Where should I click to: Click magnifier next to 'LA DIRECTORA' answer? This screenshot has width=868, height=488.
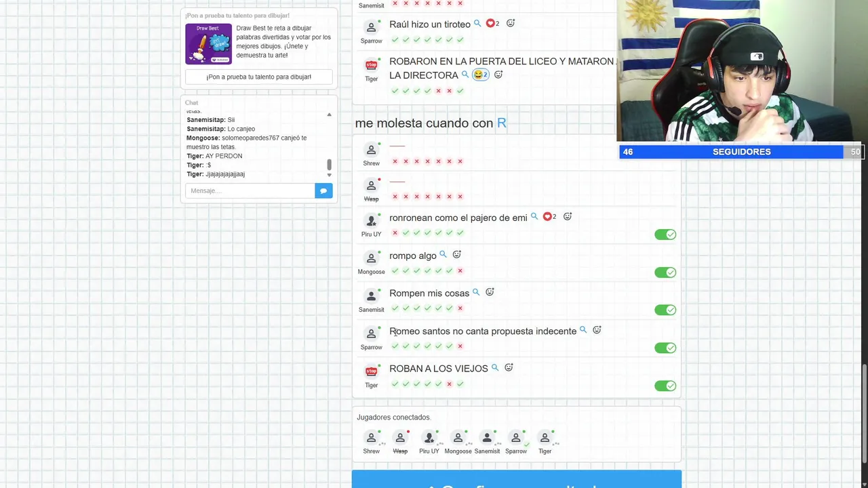click(465, 75)
